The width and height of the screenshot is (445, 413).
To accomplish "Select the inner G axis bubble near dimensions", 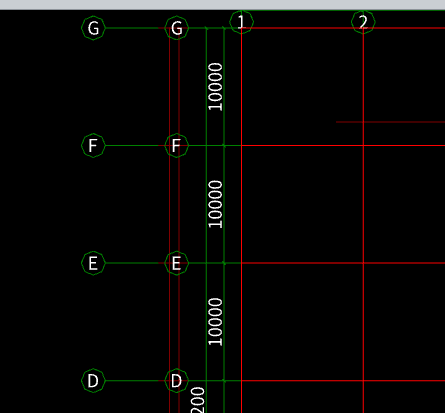I will pos(177,28).
